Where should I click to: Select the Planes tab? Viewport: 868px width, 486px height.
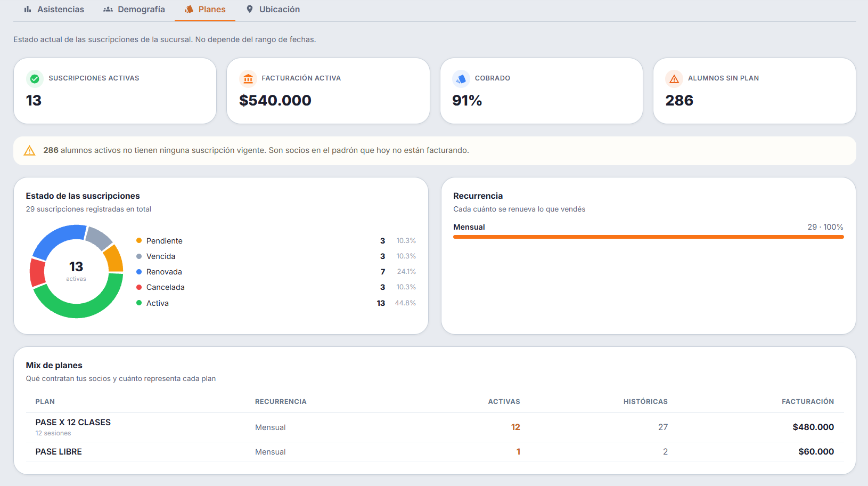click(205, 10)
